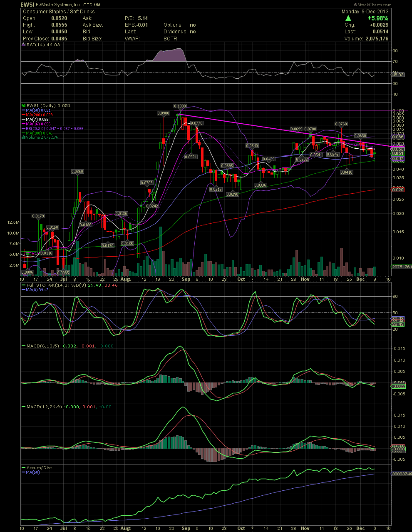
Task: Click the 2075176.0 volume axis tag
Action: pyautogui.click(x=402, y=267)
